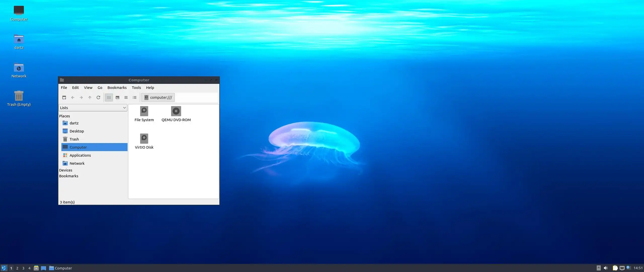Click the new tab toolbar icon
The width and height of the screenshot is (644, 272).
pyautogui.click(x=64, y=97)
